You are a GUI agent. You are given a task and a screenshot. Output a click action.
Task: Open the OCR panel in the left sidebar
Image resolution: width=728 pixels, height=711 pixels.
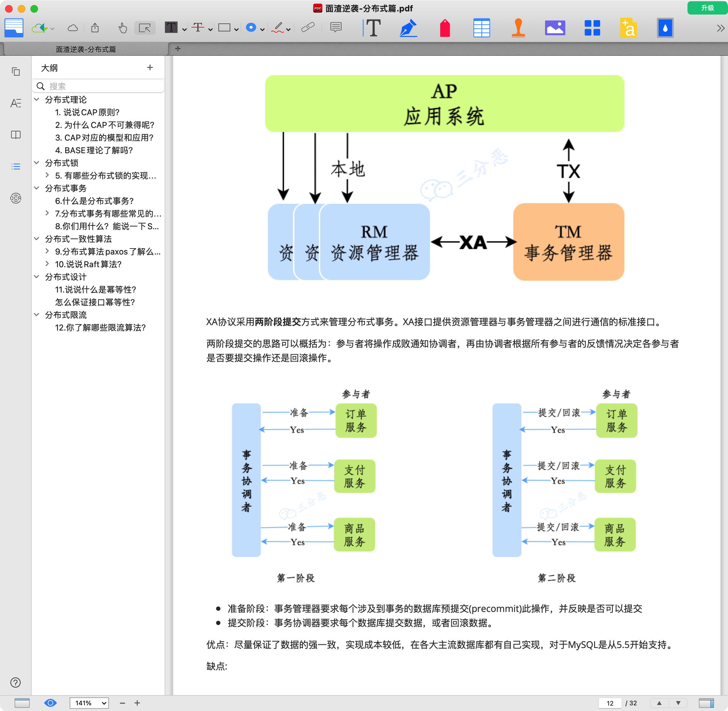tap(16, 198)
